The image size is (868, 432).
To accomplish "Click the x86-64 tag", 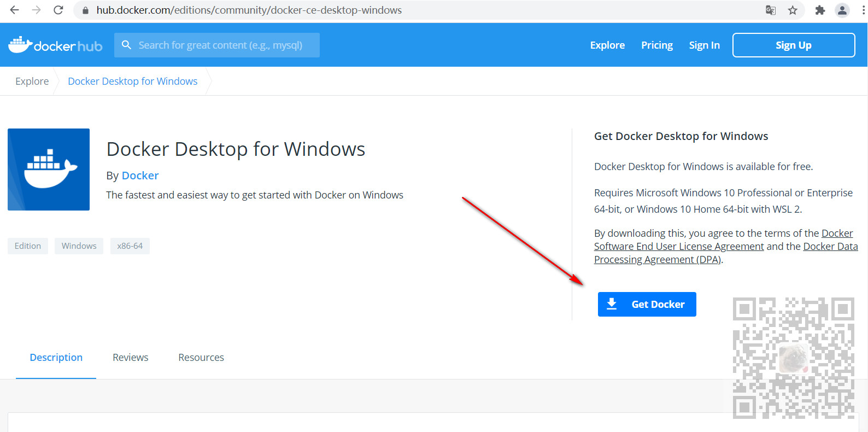I will (x=130, y=246).
